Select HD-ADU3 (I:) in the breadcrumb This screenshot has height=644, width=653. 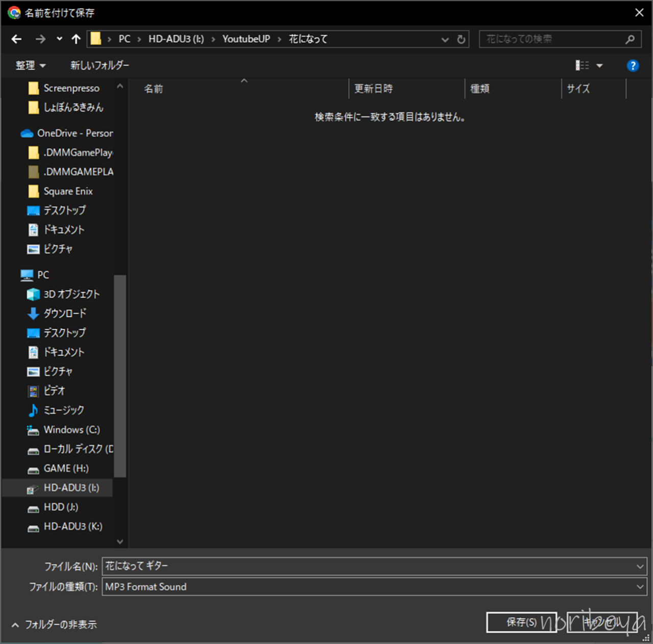[x=176, y=39]
